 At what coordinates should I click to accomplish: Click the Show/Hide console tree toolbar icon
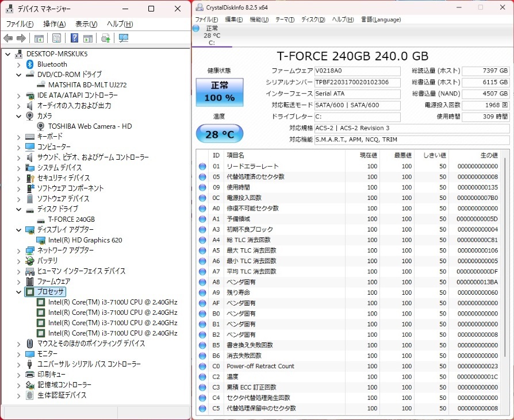(x=39, y=38)
